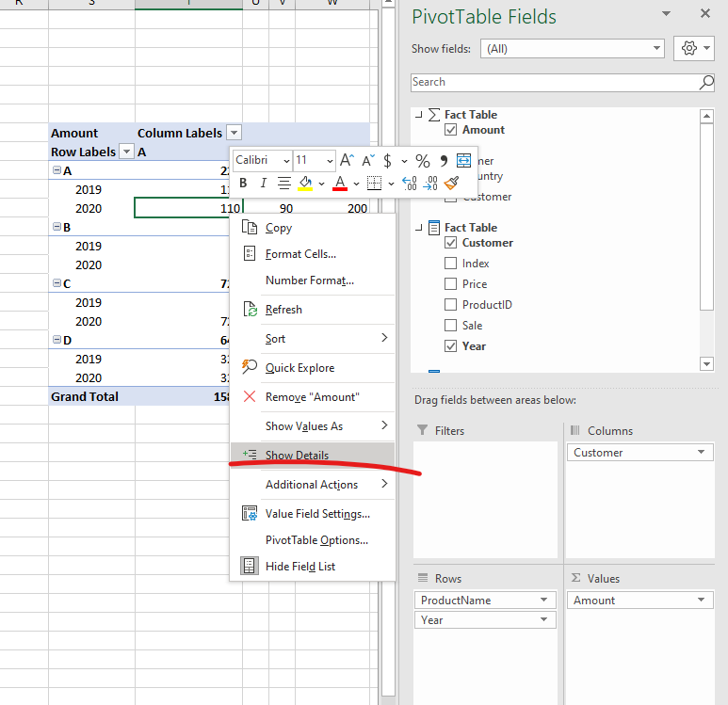Viewport: 728px width, 705px height.
Task: Select the Format Painter brush
Action: (451, 183)
